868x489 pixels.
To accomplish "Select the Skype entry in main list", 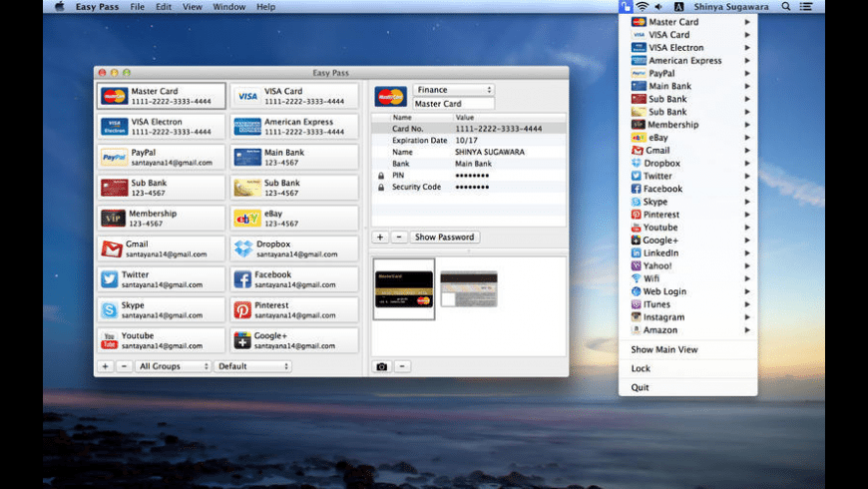I will pos(161,309).
